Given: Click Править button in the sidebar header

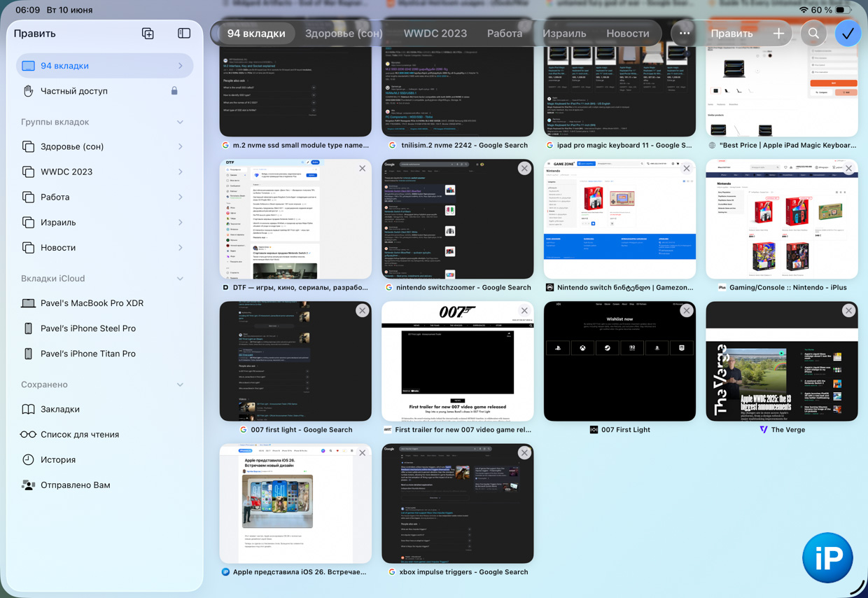Looking at the screenshot, I should coord(34,34).
